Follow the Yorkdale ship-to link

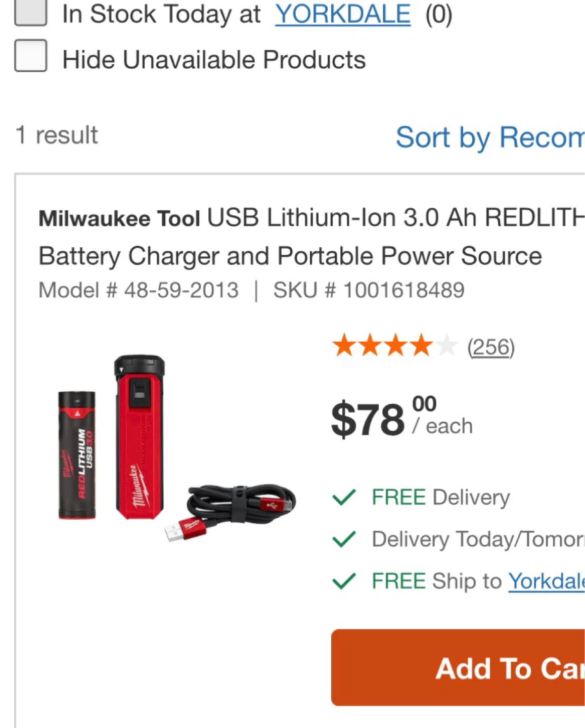coord(547,581)
